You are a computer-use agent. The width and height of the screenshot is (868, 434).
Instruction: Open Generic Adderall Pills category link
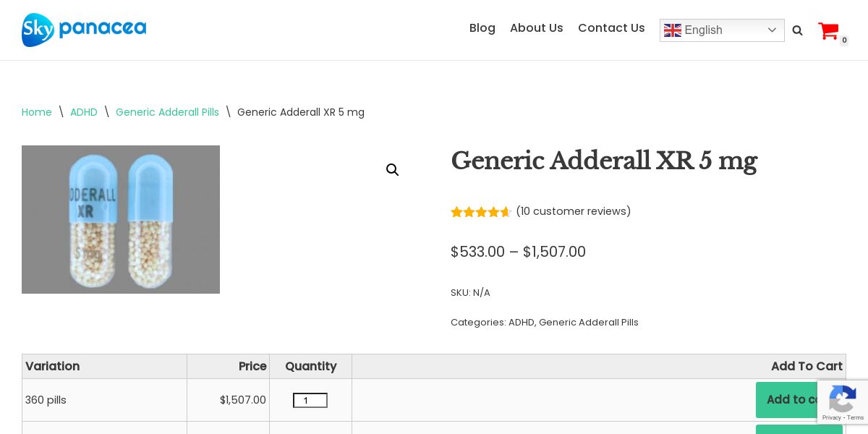pyautogui.click(x=589, y=323)
